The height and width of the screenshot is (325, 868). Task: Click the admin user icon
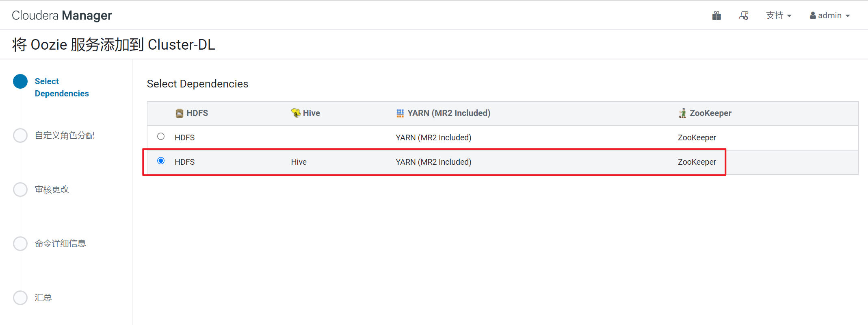tap(813, 15)
